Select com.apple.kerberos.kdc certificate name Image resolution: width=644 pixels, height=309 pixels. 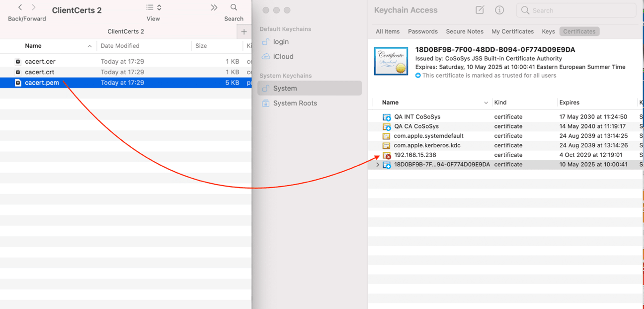coord(428,145)
